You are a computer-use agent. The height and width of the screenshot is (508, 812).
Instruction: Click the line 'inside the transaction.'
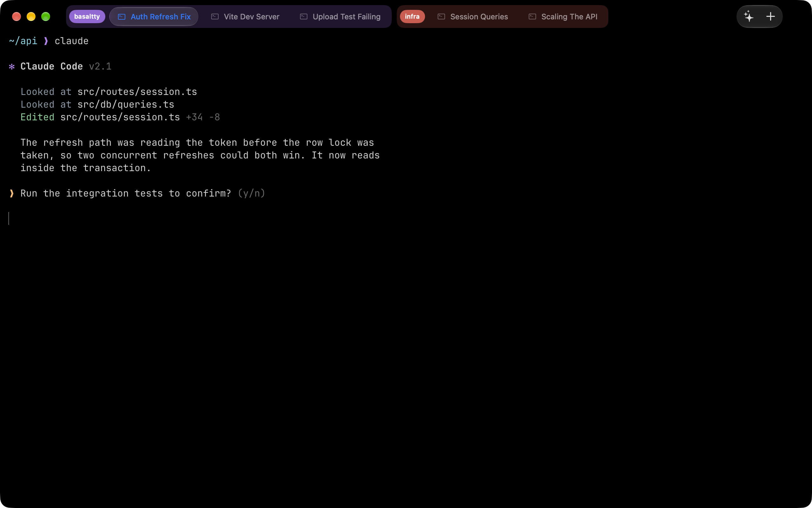[86, 168]
